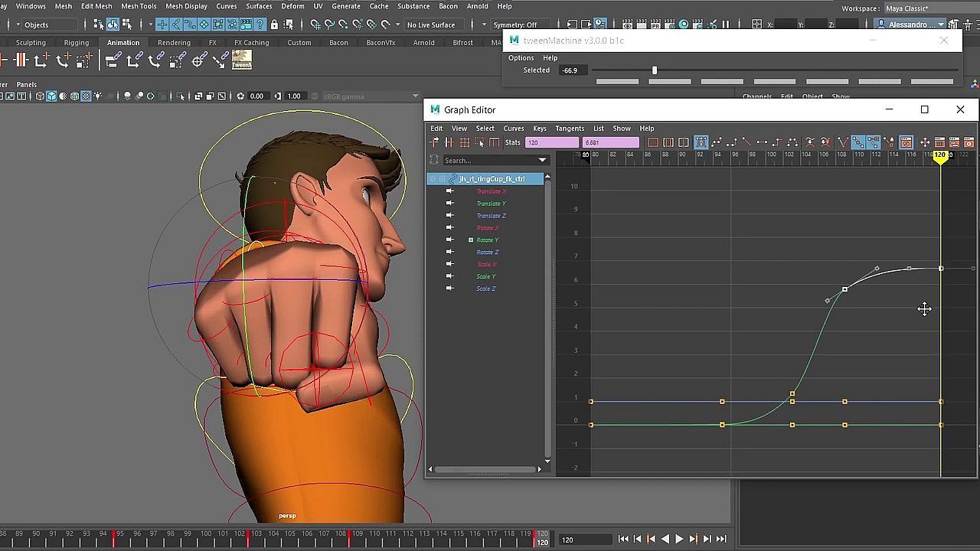Click the Play forwards button
Viewport: 980px width, 551px height.
(x=678, y=540)
